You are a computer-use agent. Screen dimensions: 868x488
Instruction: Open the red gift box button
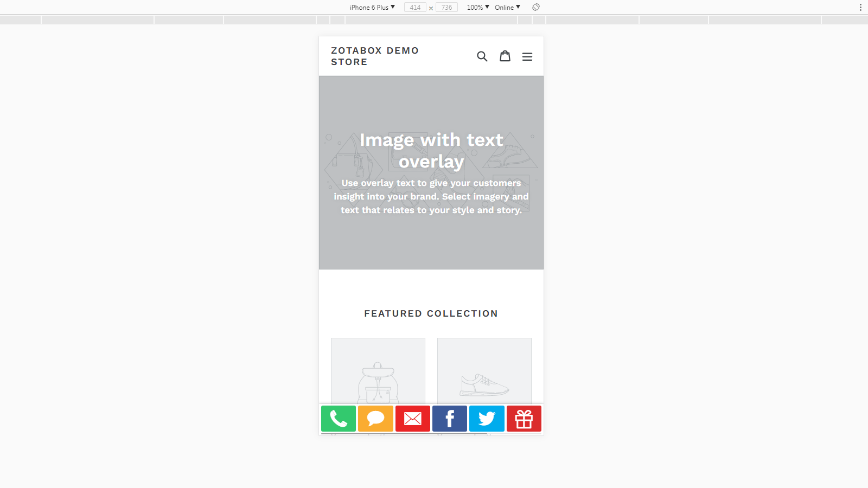pos(524,419)
